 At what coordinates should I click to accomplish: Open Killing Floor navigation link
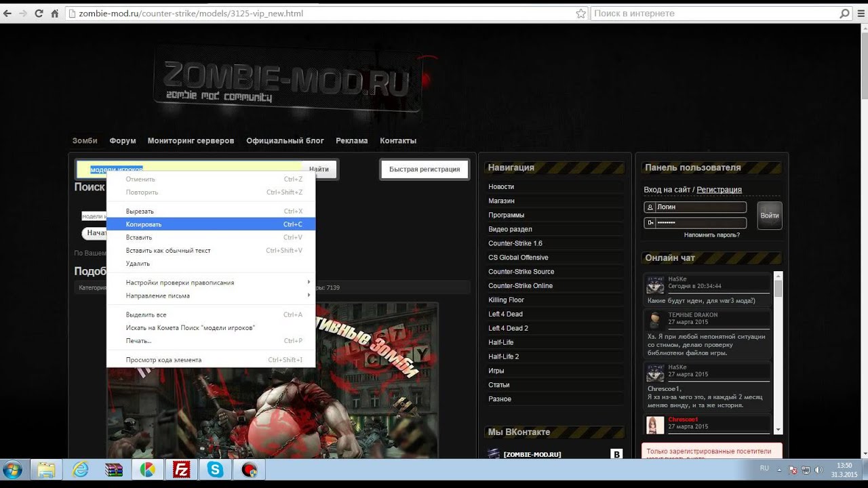click(x=506, y=300)
